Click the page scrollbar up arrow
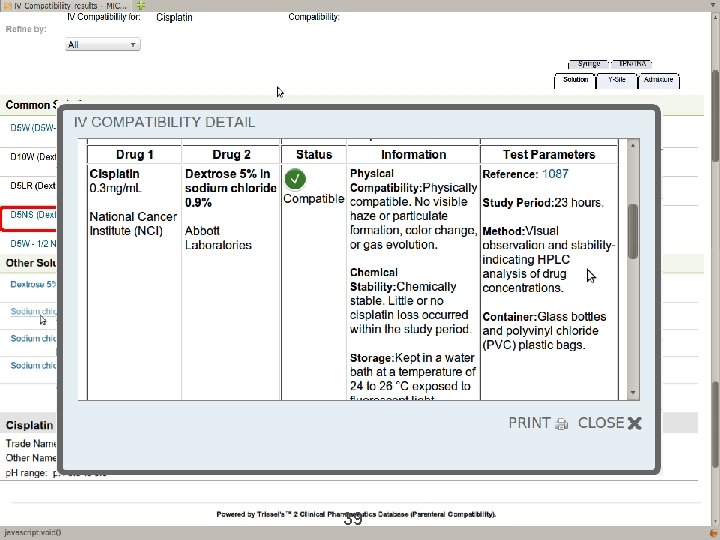This screenshot has width=720, height=540. pyautogui.click(x=715, y=17)
